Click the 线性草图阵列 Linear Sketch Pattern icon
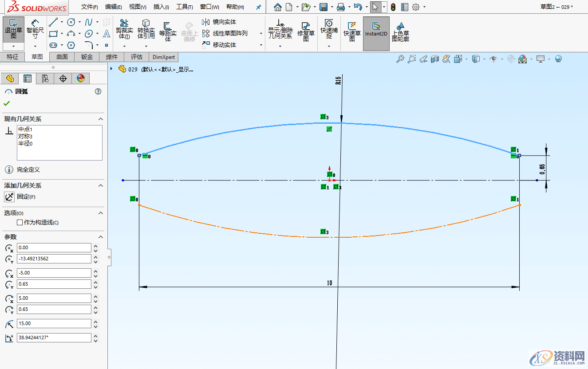This screenshot has width=588, height=369. pos(226,33)
